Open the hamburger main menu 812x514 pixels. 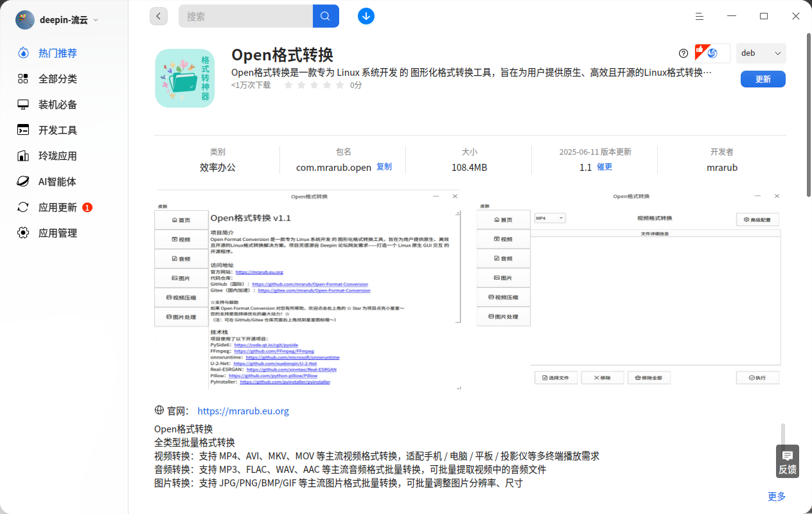click(700, 16)
